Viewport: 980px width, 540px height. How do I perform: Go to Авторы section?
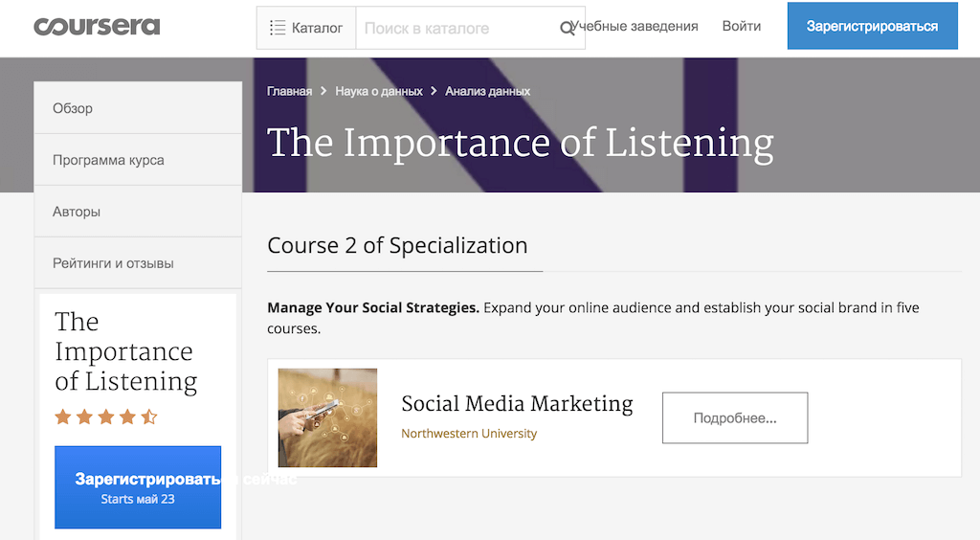tap(138, 212)
